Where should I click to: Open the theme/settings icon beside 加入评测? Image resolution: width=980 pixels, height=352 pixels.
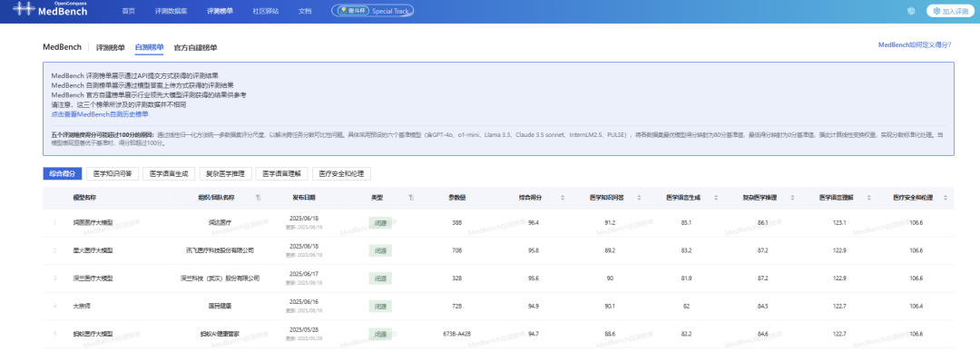912,11
